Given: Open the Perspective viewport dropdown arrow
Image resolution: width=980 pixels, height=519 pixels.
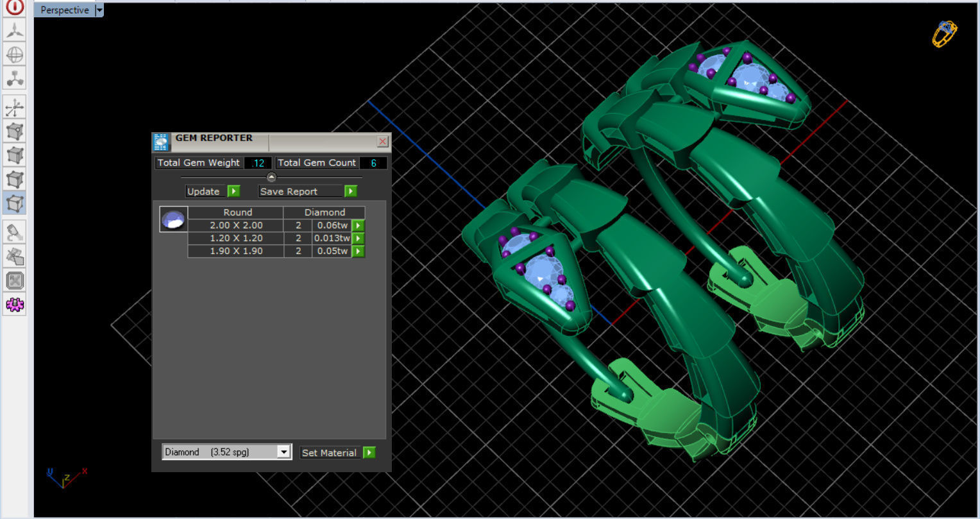Looking at the screenshot, I should (99, 10).
